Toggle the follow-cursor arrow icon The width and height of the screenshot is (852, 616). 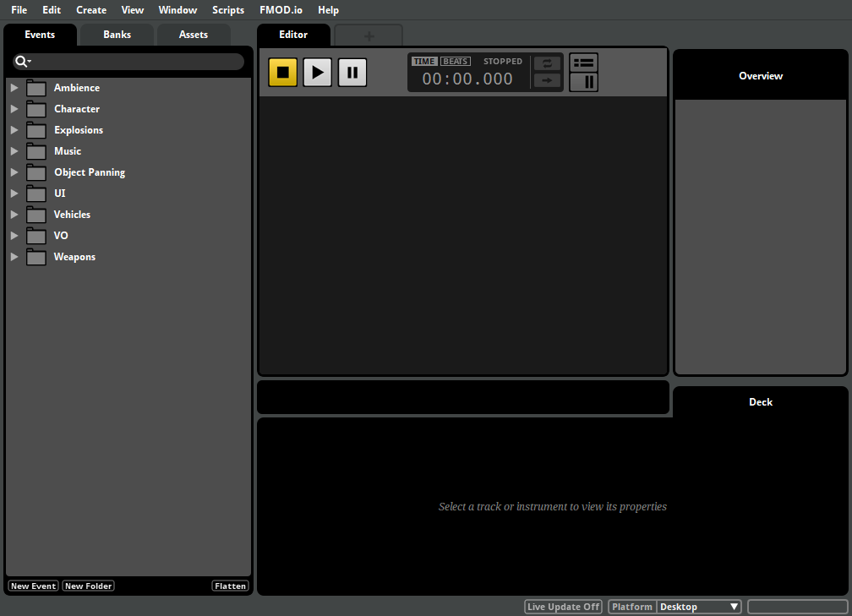(x=547, y=80)
